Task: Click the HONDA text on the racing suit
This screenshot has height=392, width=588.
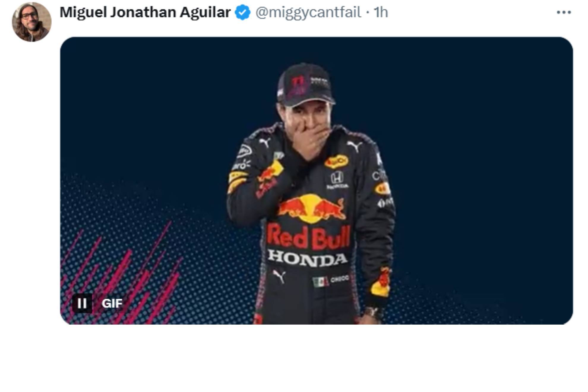Action: [308, 258]
